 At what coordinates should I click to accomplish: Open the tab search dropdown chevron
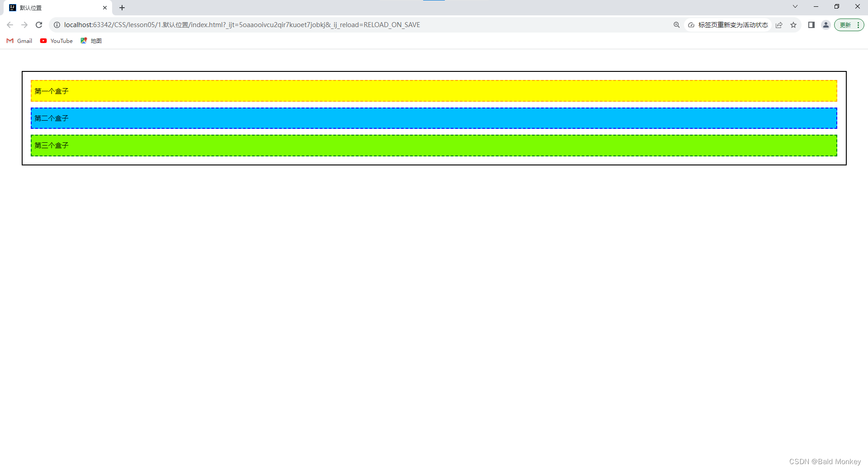(x=795, y=6)
